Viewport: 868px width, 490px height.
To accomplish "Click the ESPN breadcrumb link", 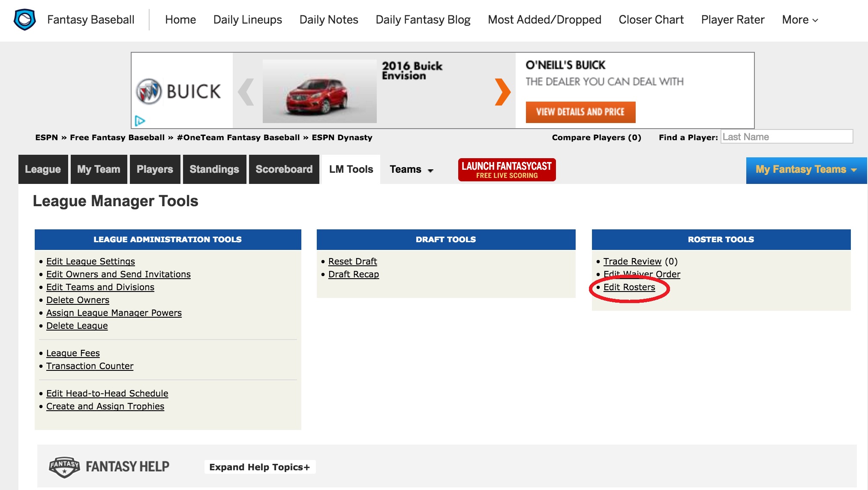I will (x=46, y=138).
